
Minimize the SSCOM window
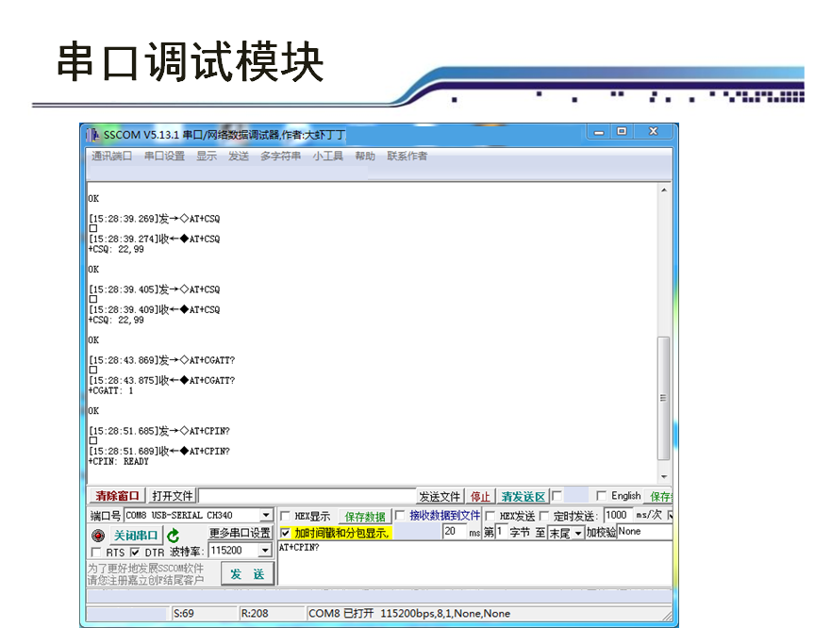tap(599, 132)
